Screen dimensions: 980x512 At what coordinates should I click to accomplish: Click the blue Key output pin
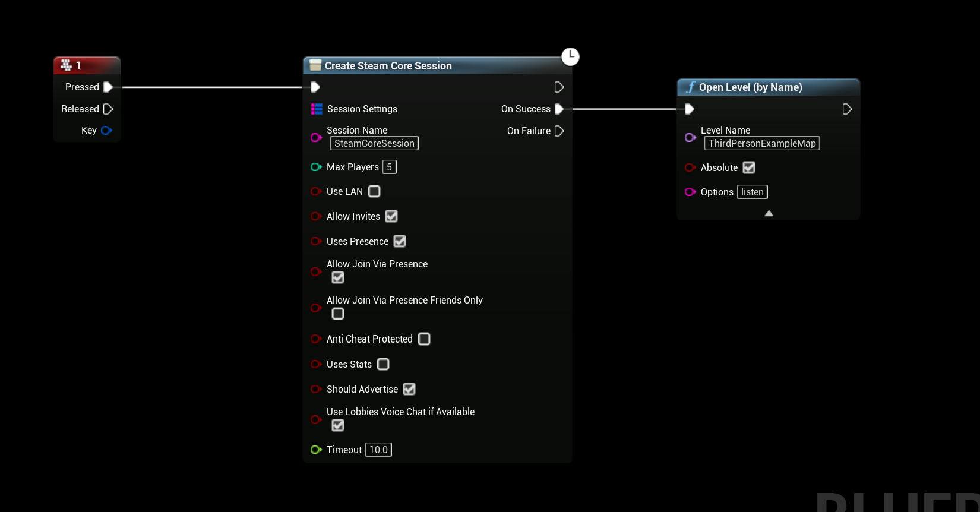coord(106,131)
